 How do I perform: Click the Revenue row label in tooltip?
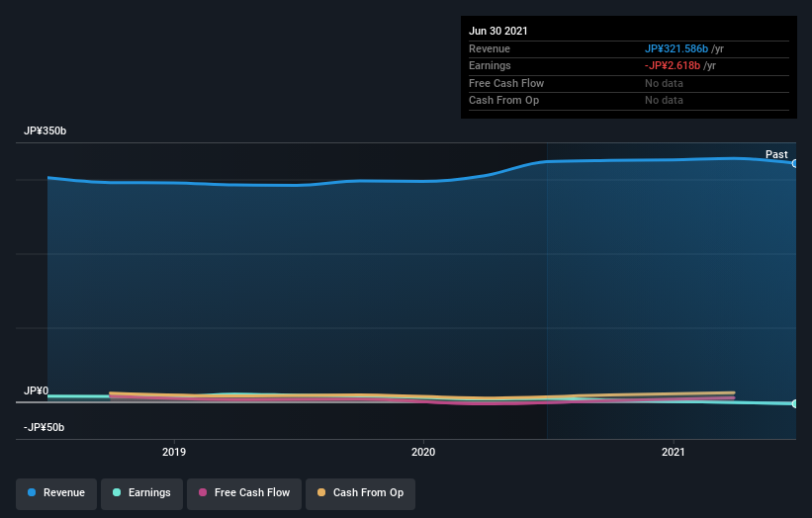[490, 48]
